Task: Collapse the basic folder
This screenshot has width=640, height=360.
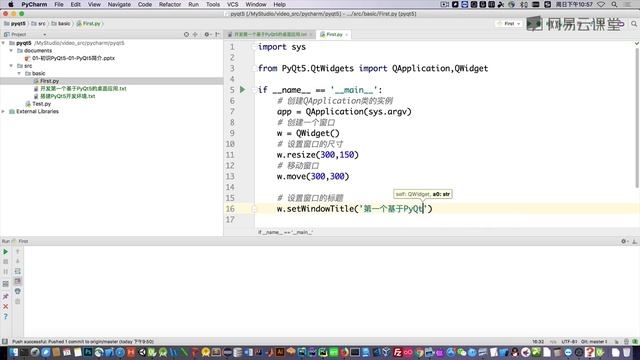Action: 19,73
